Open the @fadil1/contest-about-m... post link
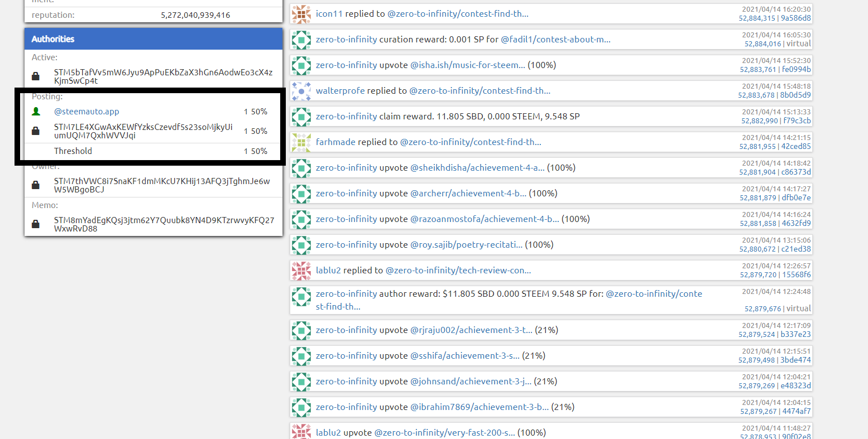The height and width of the screenshot is (439, 868). (555, 40)
